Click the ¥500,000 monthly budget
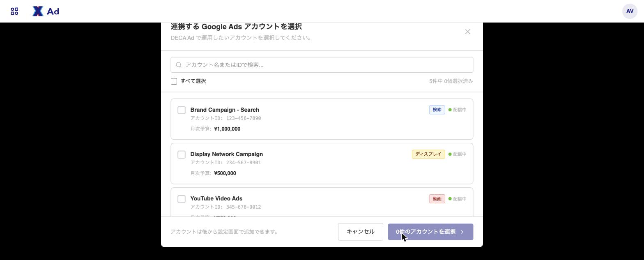 [x=225, y=173]
